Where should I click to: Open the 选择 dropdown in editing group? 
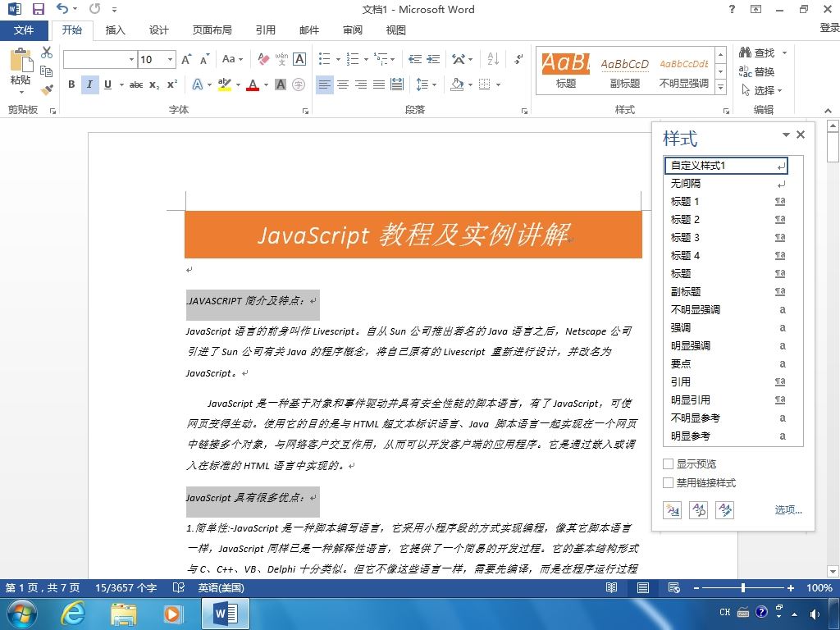[762, 90]
